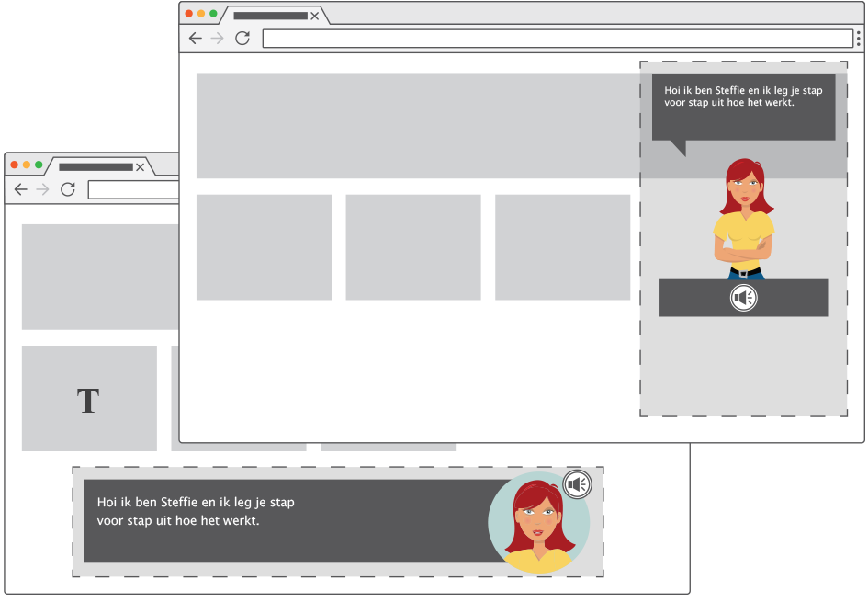The image size is (868, 602).
Task: Play audio with the speaker icon beside the round Steffie avatar
Action: tap(578, 484)
